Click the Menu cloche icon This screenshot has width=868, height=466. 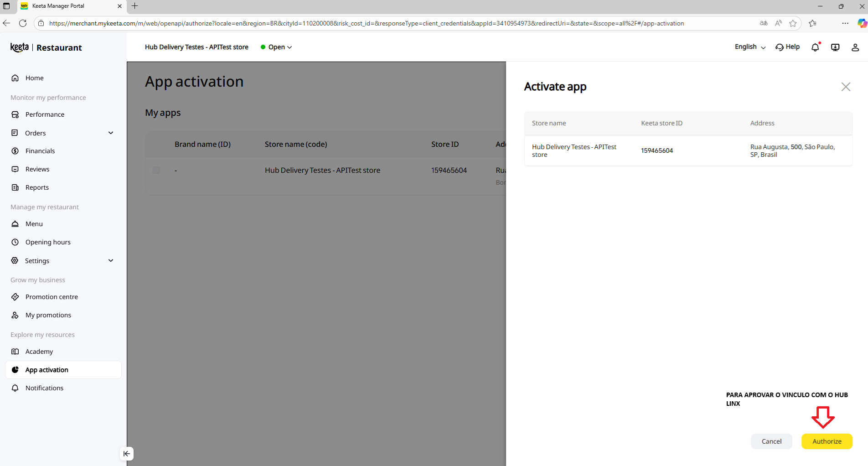(x=15, y=224)
